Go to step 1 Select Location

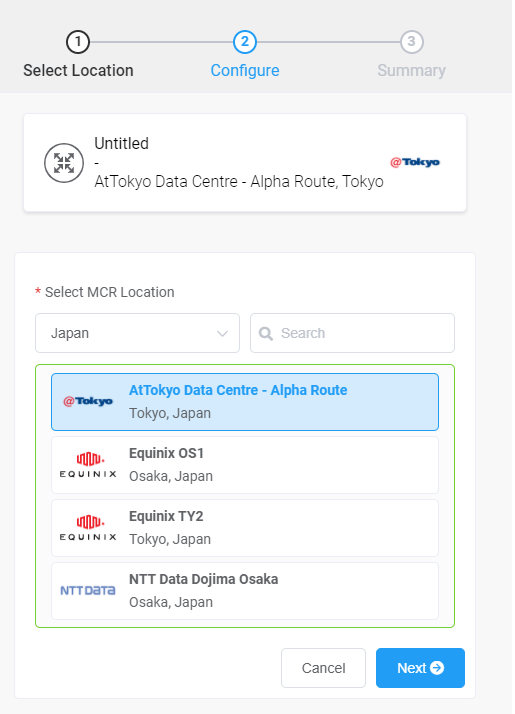(x=78, y=42)
